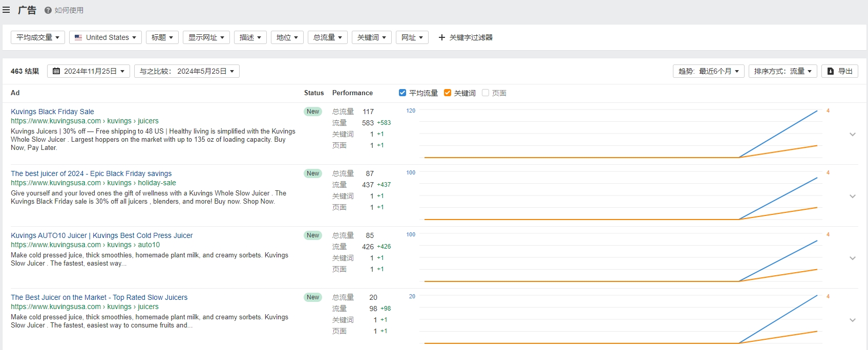Click traffic value 426 in third row
The width and height of the screenshot is (868, 350).
368,247
